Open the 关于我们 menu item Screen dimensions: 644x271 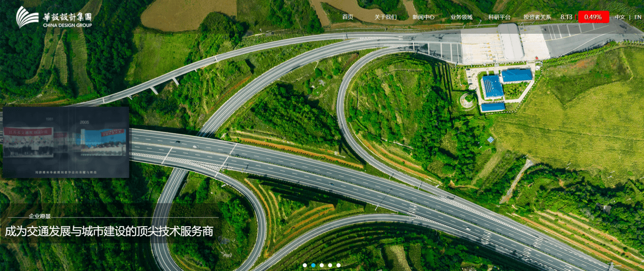click(385, 17)
